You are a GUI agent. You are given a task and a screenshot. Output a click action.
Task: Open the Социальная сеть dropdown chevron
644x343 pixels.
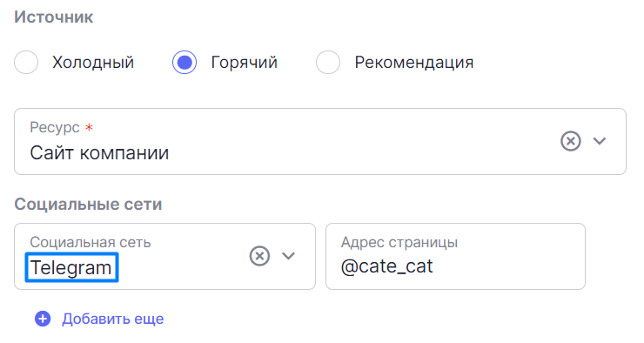click(x=288, y=256)
